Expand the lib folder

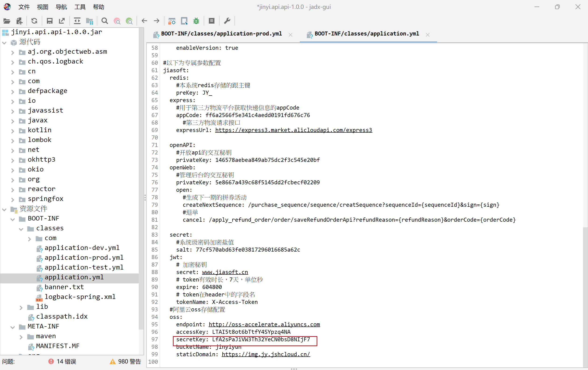click(x=21, y=307)
